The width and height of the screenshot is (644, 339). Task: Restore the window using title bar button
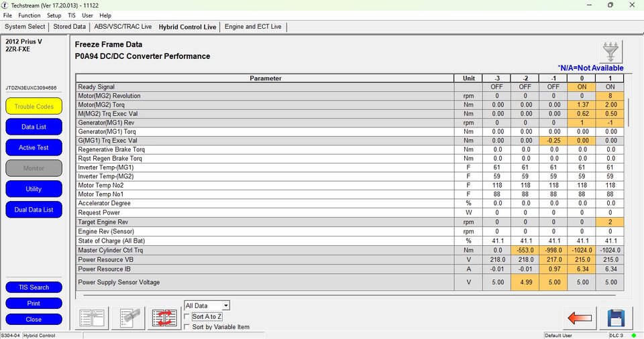click(610, 5)
